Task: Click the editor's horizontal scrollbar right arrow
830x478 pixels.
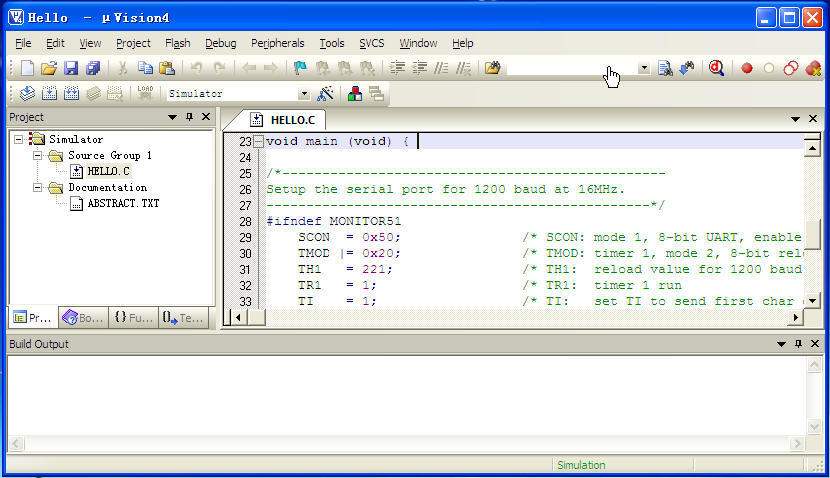Action: [x=796, y=317]
